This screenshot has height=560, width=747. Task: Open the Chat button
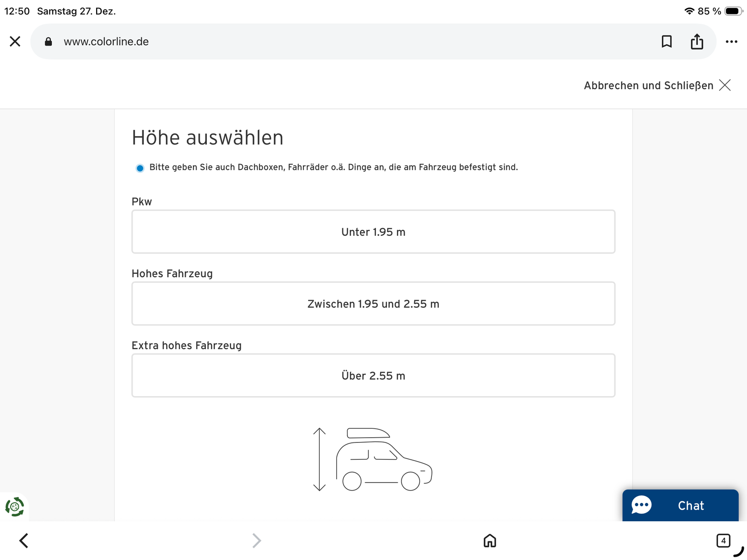click(690, 506)
